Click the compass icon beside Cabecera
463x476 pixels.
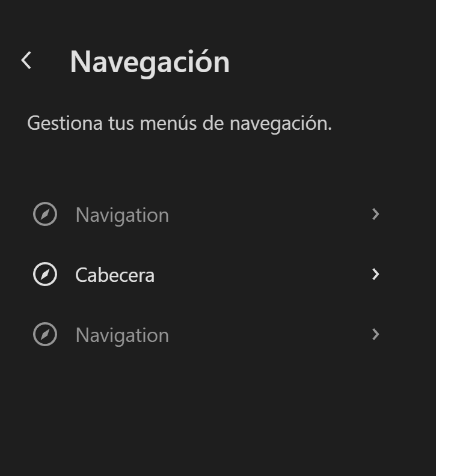(45, 275)
